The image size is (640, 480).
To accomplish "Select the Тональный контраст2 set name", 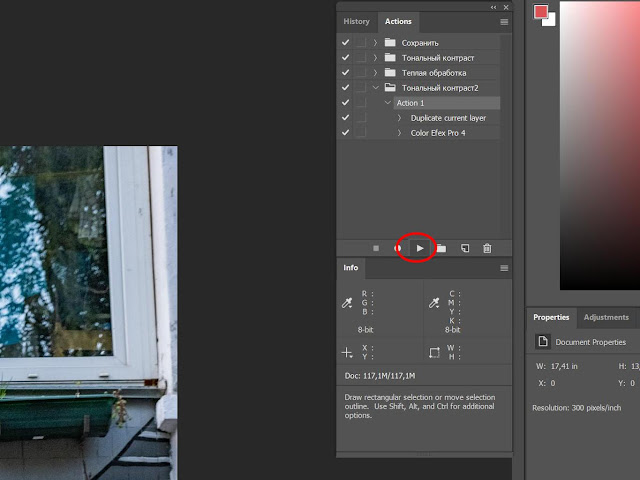I will [x=440, y=88].
